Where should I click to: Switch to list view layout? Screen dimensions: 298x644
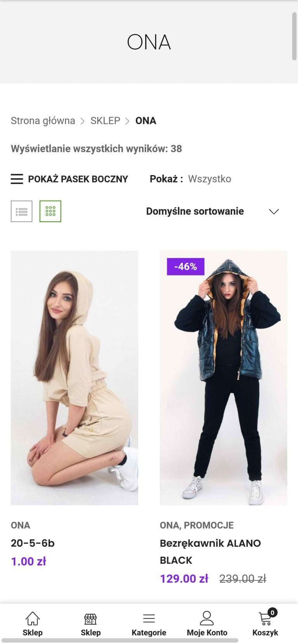21,211
